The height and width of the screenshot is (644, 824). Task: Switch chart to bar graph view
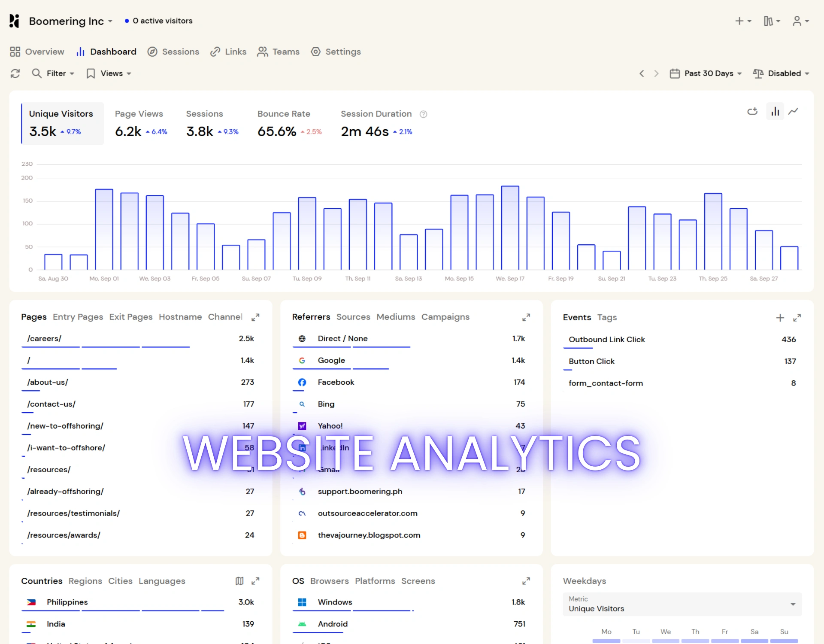click(x=775, y=112)
